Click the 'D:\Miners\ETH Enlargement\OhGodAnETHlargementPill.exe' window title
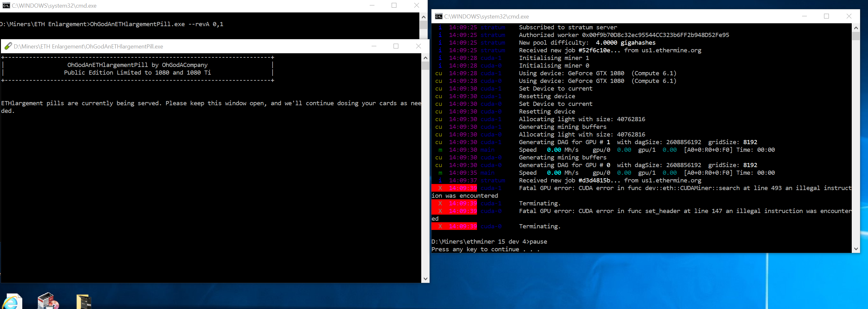 88,47
